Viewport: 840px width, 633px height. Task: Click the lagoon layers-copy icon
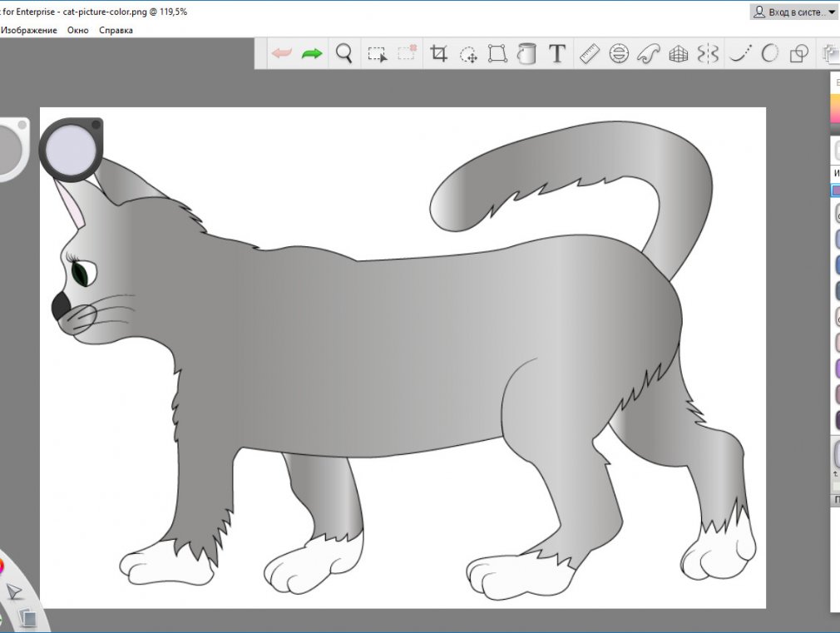coord(27,617)
